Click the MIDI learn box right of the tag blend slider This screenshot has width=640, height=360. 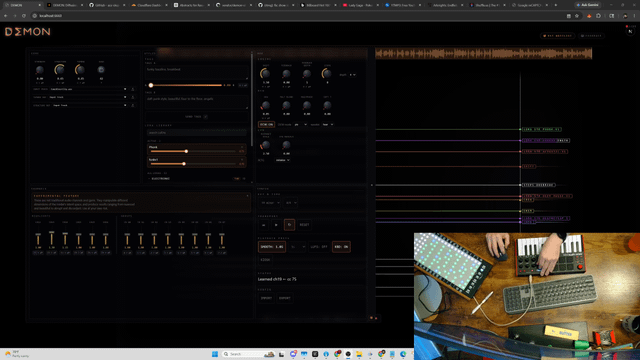tap(243, 85)
